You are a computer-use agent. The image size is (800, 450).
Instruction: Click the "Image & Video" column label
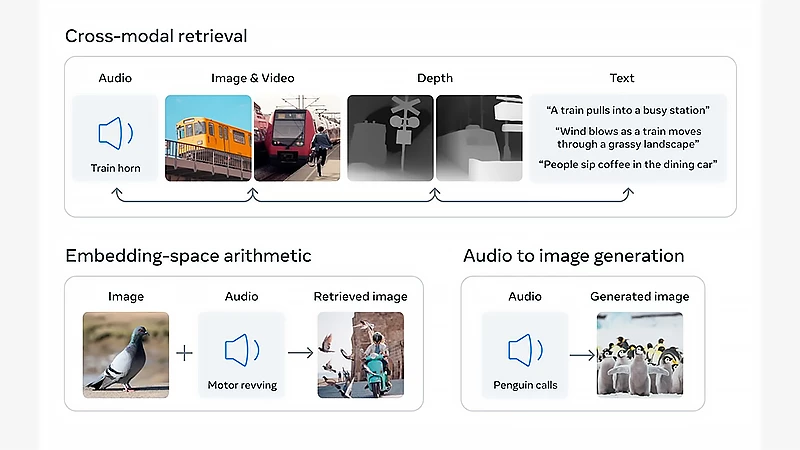253,78
